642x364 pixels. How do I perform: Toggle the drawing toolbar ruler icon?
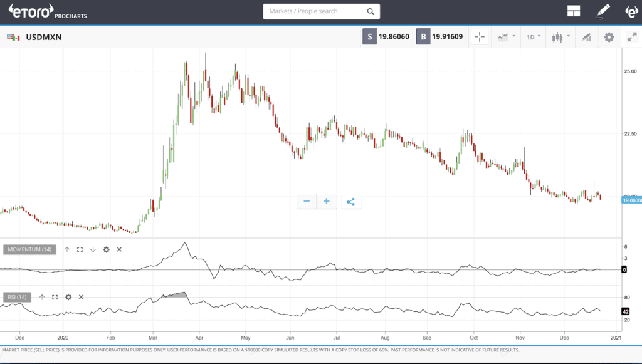click(586, 37)
